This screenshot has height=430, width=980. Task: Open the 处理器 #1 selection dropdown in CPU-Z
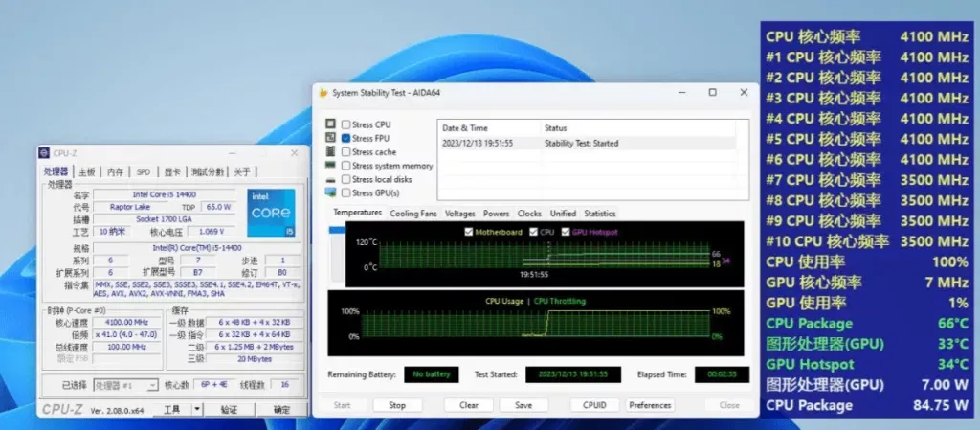pos(125,386)
